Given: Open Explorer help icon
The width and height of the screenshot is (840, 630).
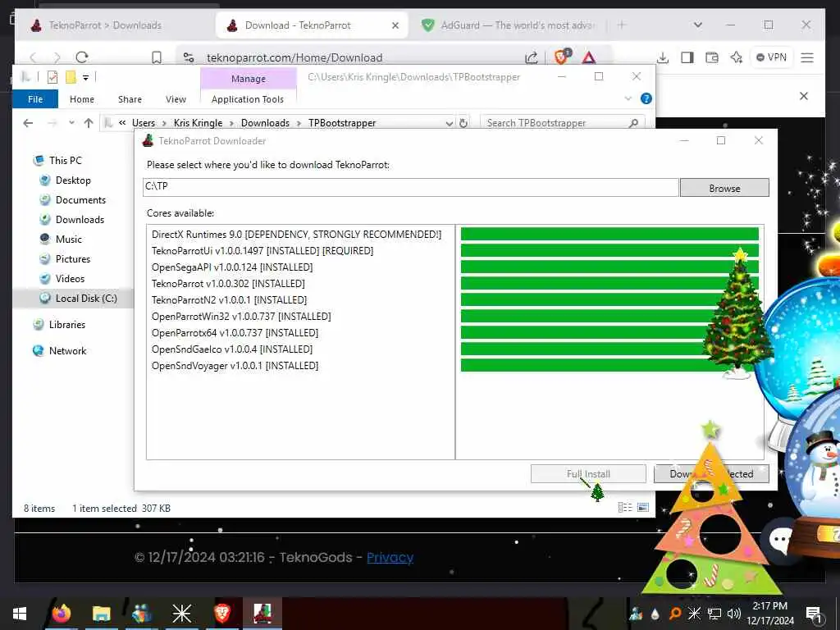Looking at the screenshot, I should pos(646,98).
